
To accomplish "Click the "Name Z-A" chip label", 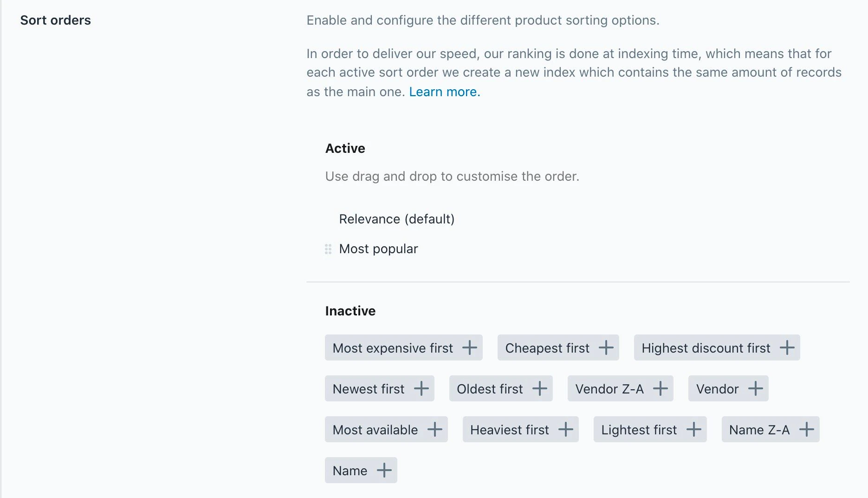I will 759,430.
